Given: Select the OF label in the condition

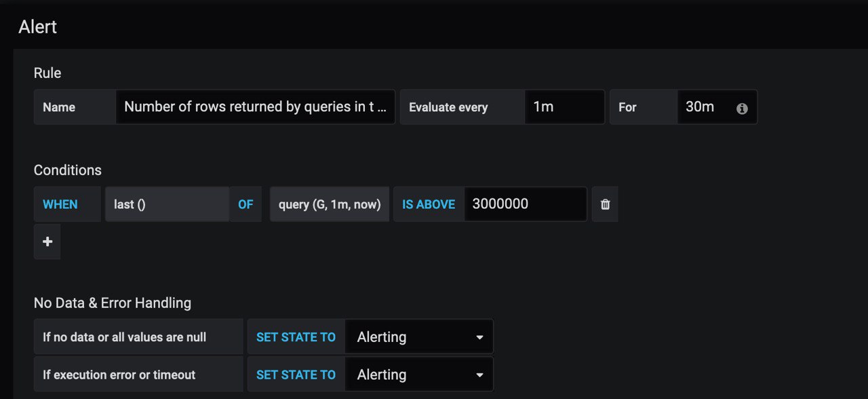Looking at the screenshot, I should click(245, 204).
